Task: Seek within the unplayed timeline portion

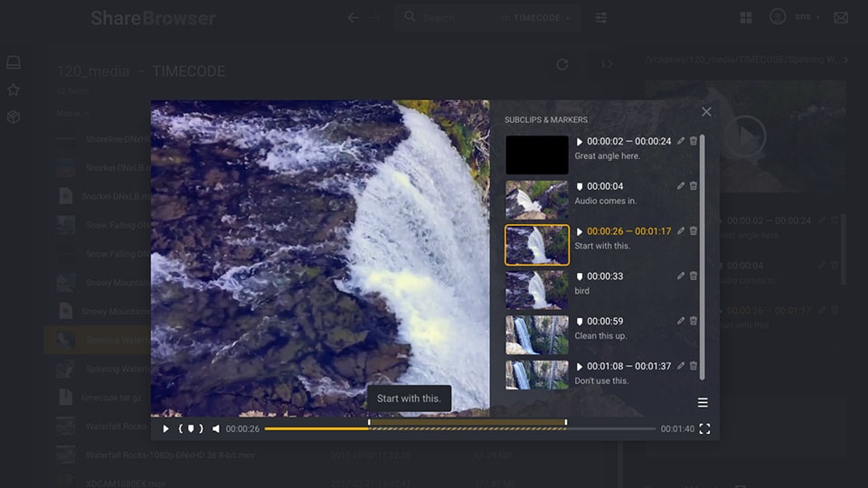Action: click(611, 428)
